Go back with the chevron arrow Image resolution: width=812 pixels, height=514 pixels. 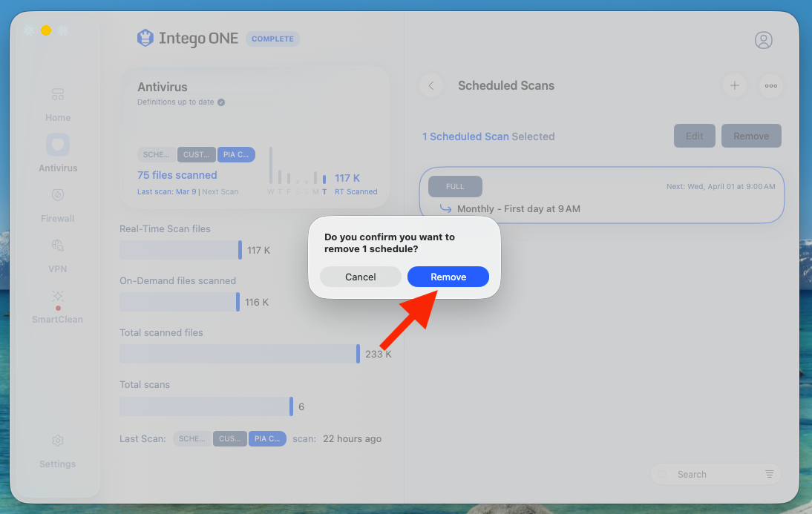click(x=430, y=86)
